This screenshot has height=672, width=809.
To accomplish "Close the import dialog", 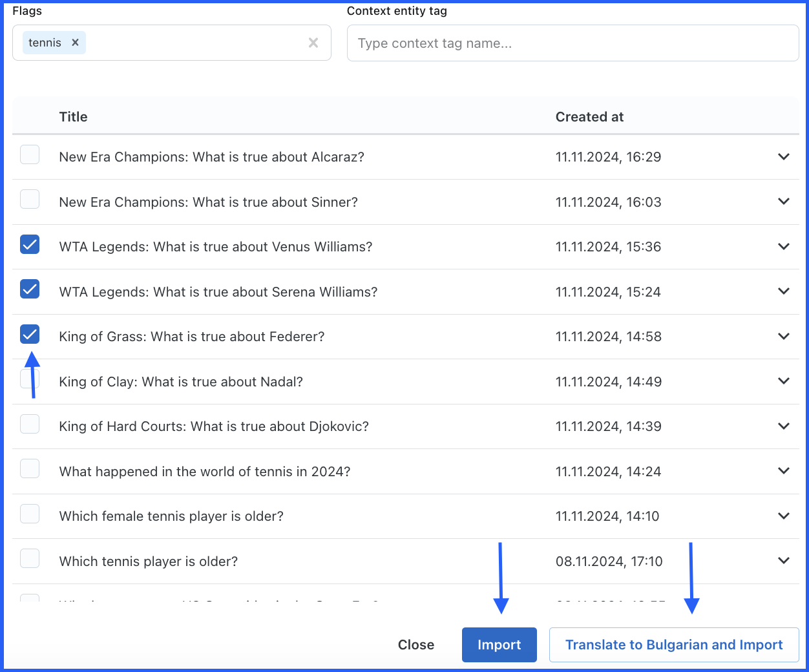I will [416, 645].
